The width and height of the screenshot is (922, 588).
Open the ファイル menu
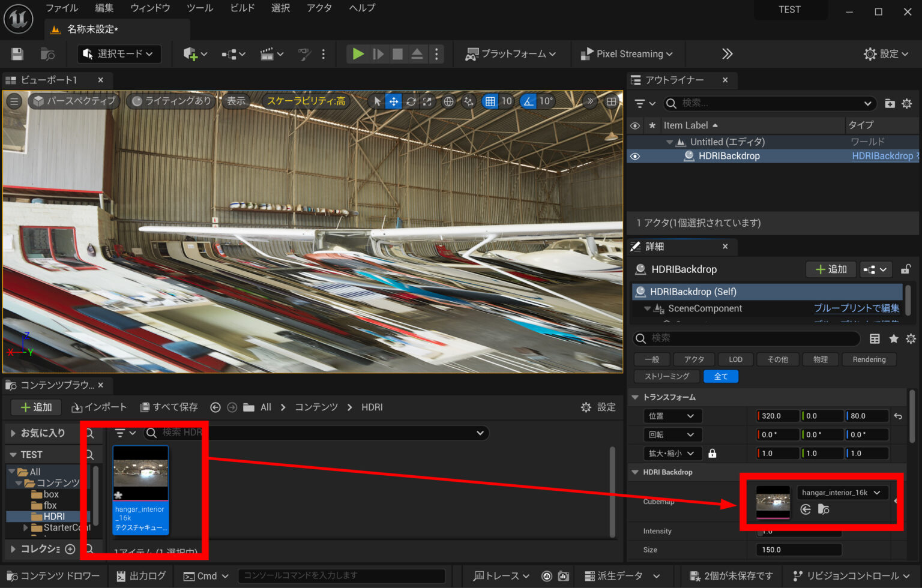(x=61, y=8)
